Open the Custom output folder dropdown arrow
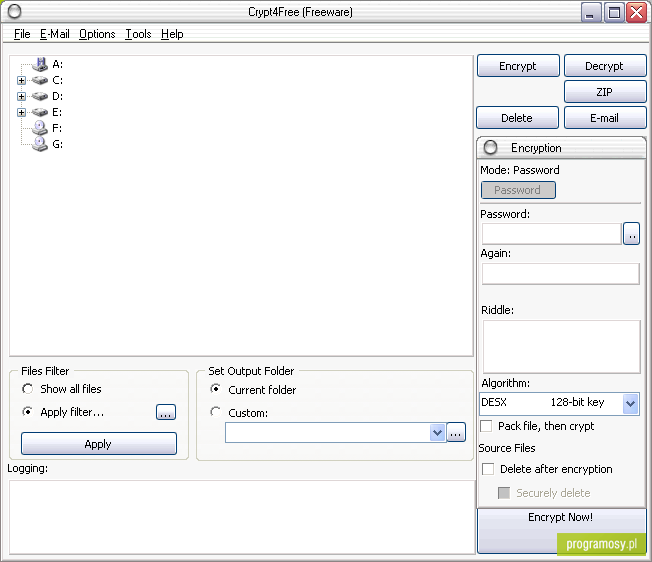The height and width of the screenshot is (562, 652). tap(437, 433)
